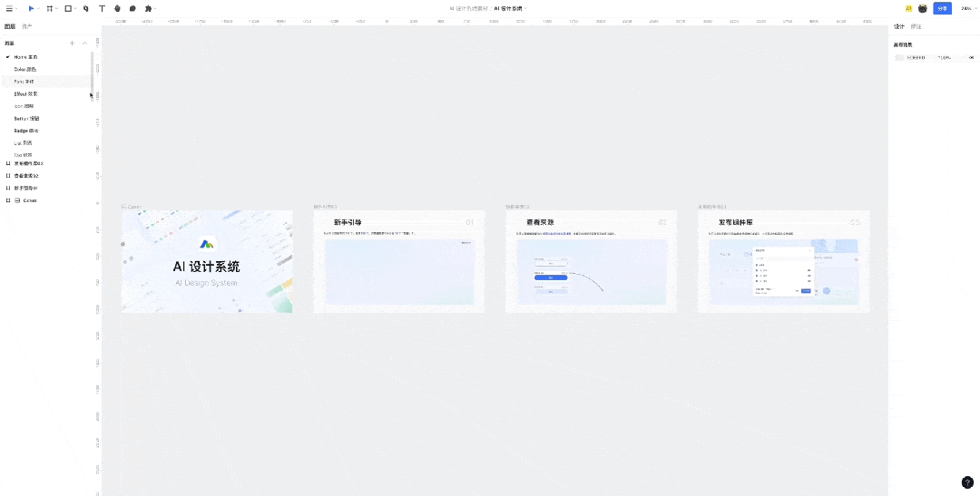
Task: Select the Move arrow tool
Action: [x=31, y=8]
